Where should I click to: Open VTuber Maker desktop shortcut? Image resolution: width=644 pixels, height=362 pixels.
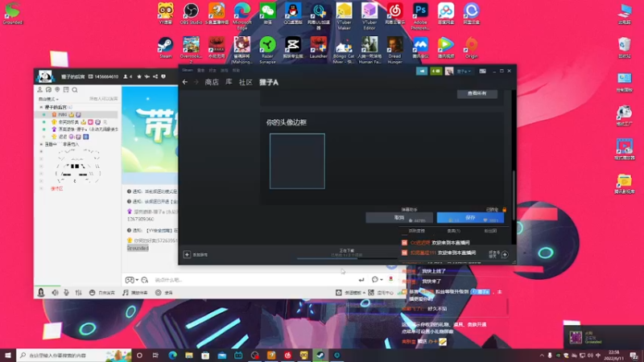(x=345, y=16)
